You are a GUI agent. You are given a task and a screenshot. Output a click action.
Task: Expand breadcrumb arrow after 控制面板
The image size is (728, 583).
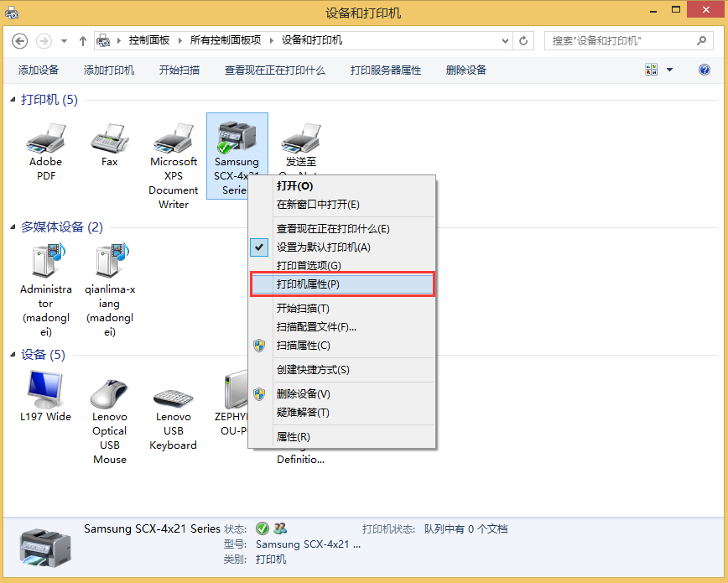point(180,41)
